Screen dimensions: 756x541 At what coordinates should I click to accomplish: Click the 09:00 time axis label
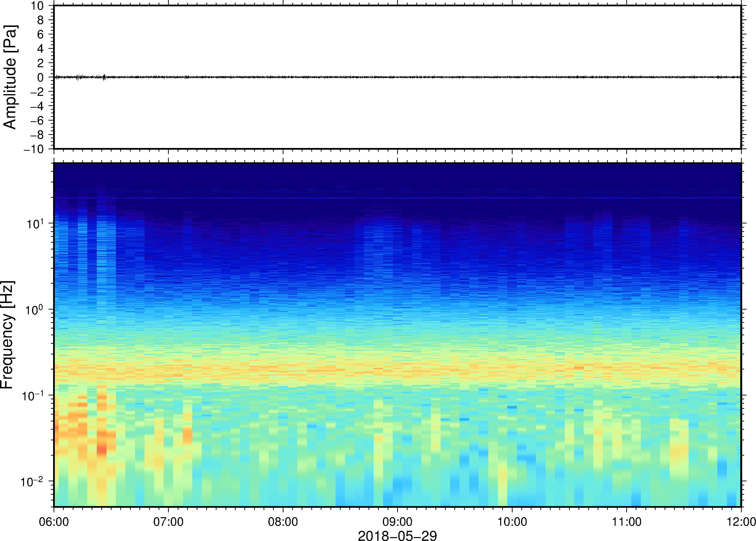click(x=397, y=522)
